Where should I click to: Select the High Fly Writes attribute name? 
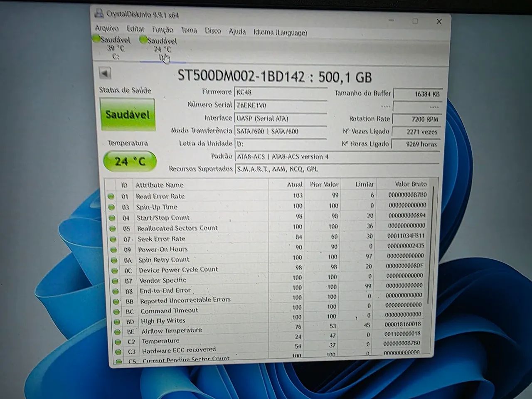pos(163,321)
